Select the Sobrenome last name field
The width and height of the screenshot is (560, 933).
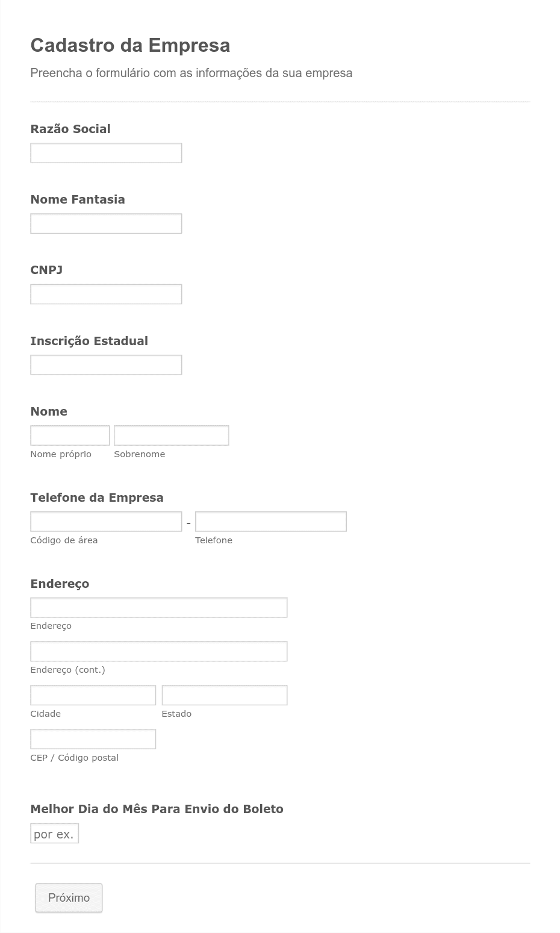pos(172,435)
